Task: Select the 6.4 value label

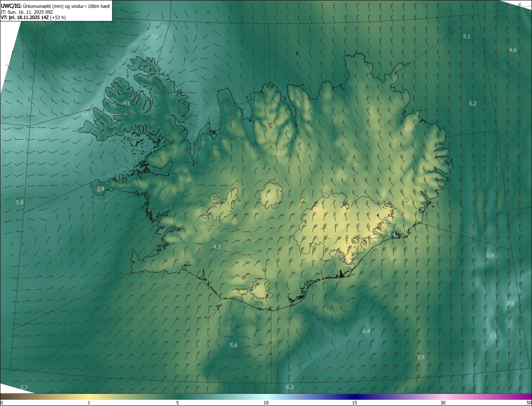Action: (x=366, y=331)
